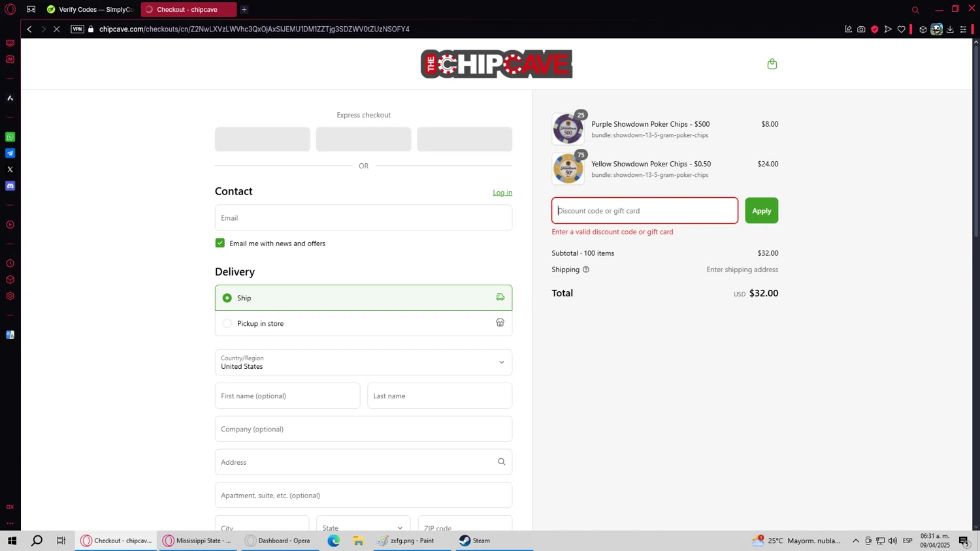Open Microsoft Edge from taskbar
980x551 pixels.
pos(334,541)
